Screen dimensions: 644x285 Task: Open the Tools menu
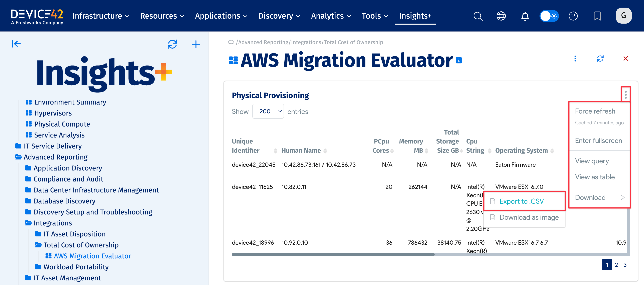coord(375,16)
